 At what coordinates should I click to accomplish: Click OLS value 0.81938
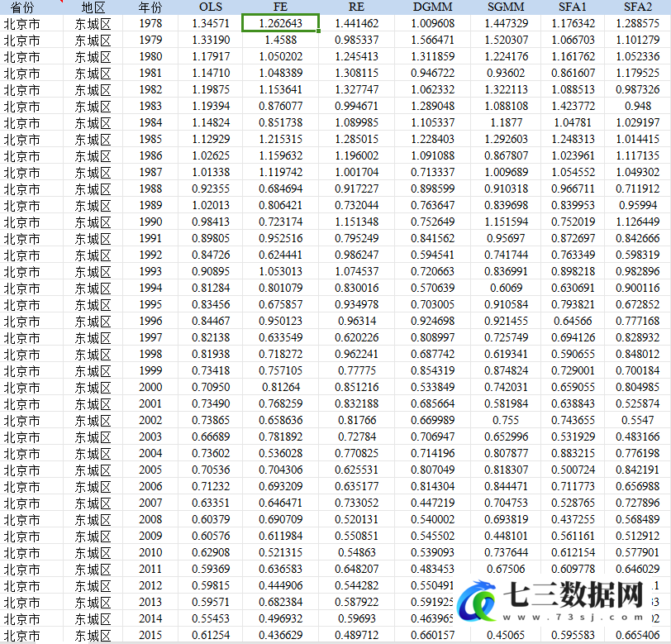pyautogui.click(x=211, y=354)
